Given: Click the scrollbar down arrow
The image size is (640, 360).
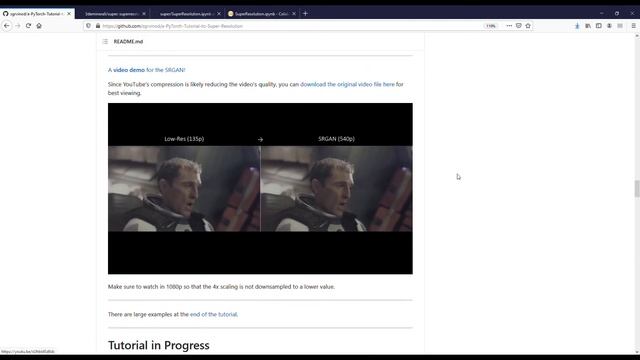Looking at the screenshot, I should click(x=637, y=351).
